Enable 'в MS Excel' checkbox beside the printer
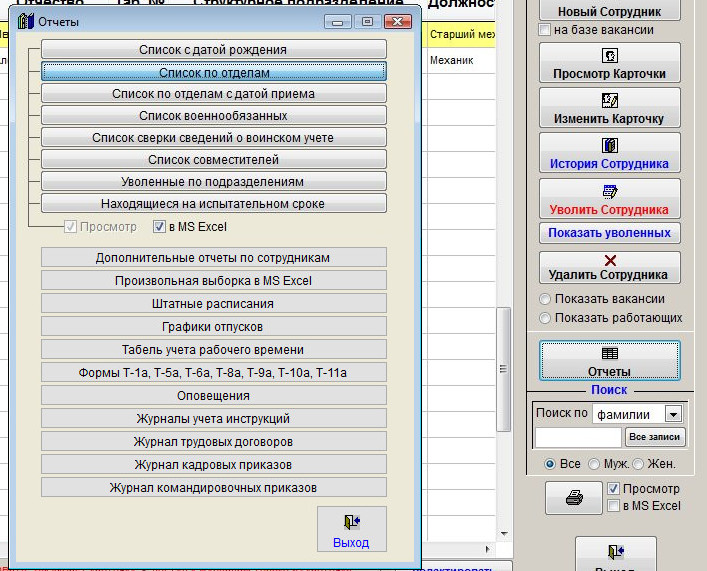707x571 pixels. click(x=613, y=506)
